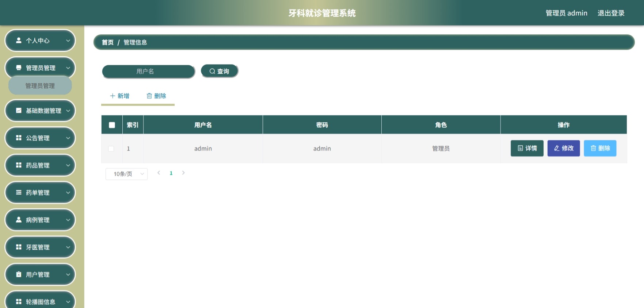Expand 个人中心 with its chevron
Screen dimensions: 644x308
coord(68,41)
